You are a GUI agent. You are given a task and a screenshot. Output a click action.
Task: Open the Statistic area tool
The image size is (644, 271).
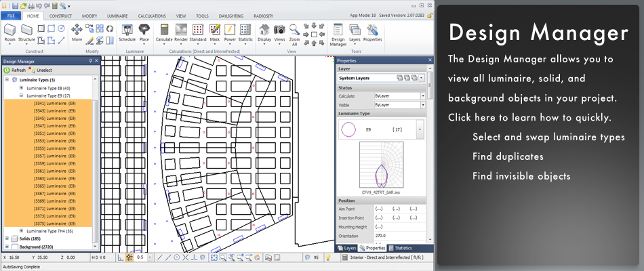pos(245,33)
